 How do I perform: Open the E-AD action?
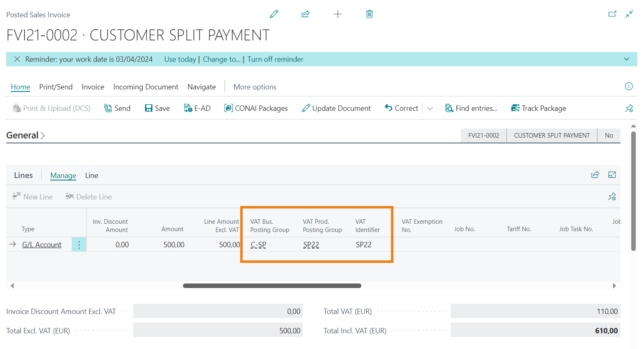coord(197,108)
